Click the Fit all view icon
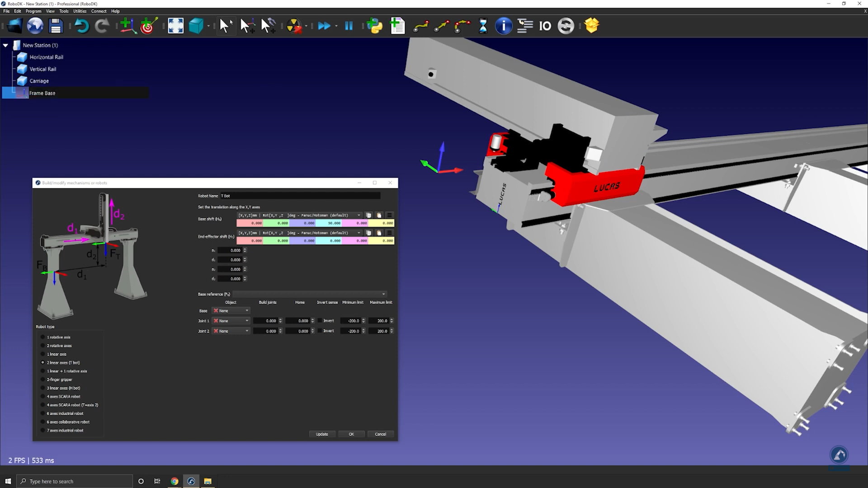 [175, 26]
